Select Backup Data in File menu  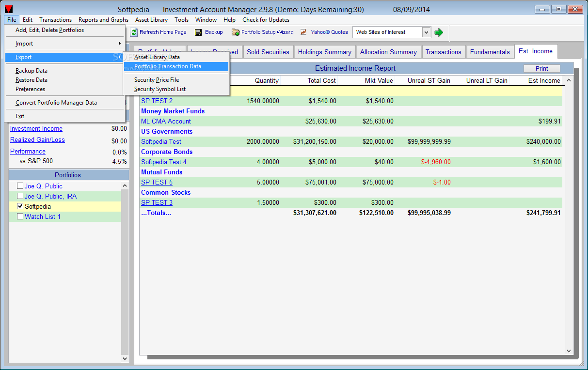coord(64,71)
